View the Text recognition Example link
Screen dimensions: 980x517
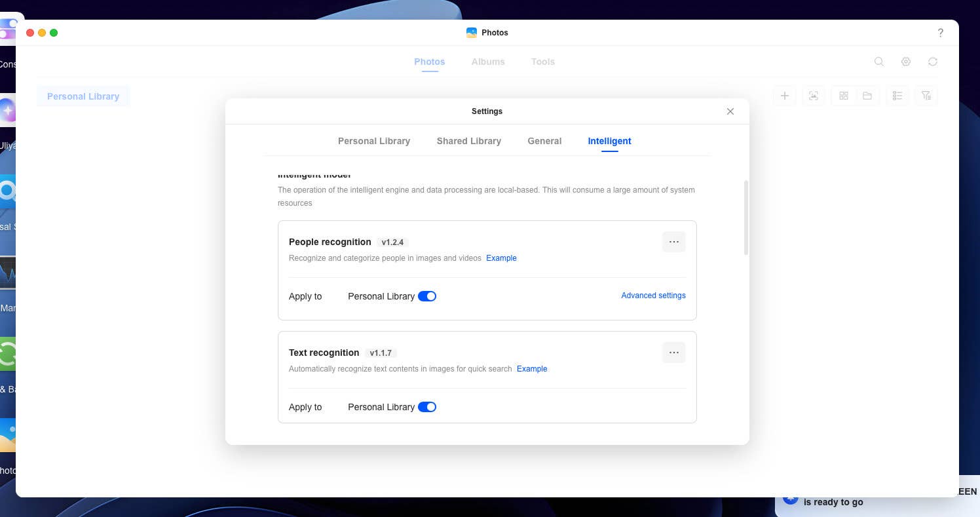click(x=532, y=369)
